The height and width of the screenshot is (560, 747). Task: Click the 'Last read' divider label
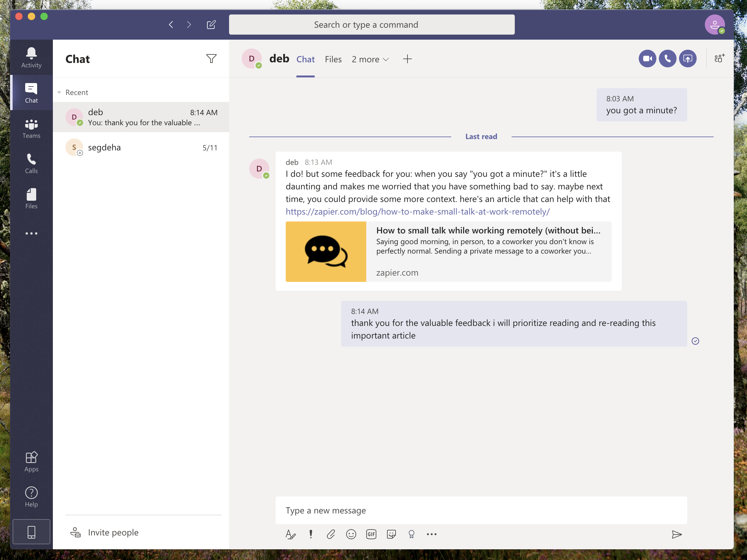[481, 136]
